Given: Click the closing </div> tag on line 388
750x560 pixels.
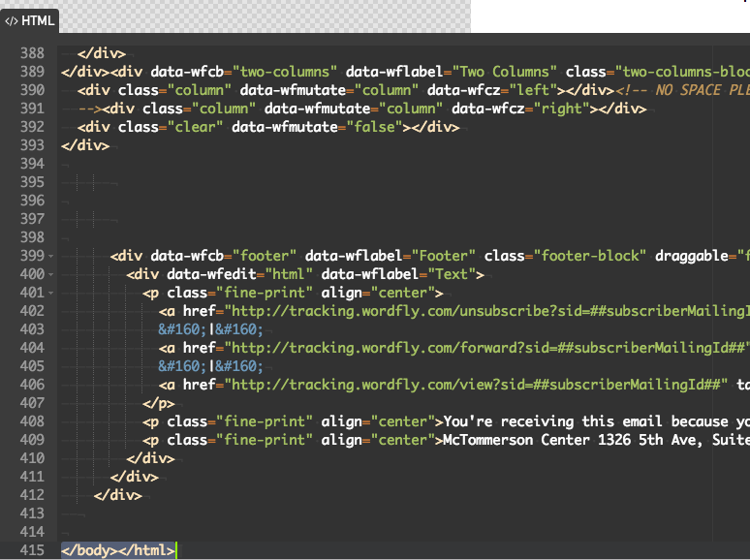Looking at the screenshot, I should 102,53.
